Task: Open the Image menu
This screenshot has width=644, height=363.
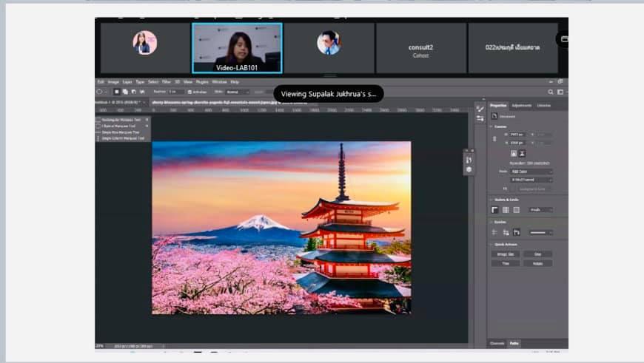Action: click(113, 82)
